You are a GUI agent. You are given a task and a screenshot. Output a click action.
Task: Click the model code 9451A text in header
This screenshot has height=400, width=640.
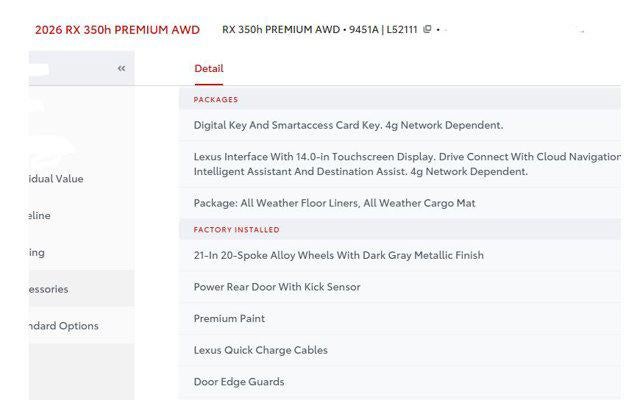click(x=364, y=30)
